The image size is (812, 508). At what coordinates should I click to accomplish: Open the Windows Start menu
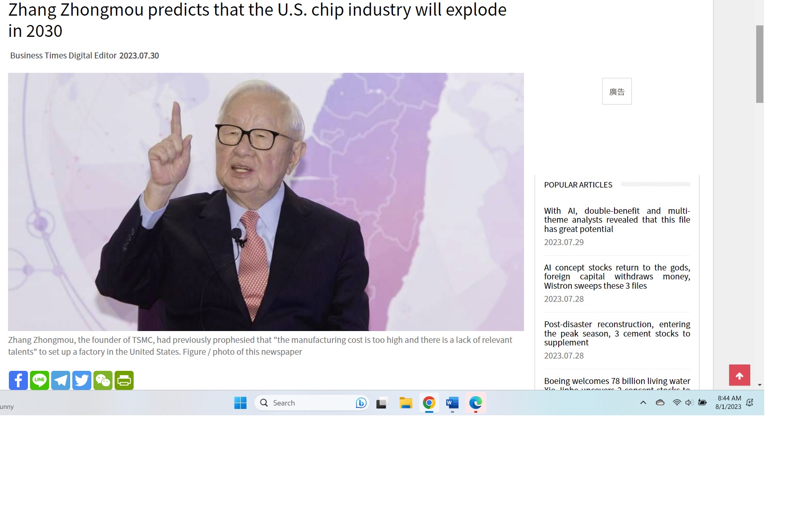(240, 403)
